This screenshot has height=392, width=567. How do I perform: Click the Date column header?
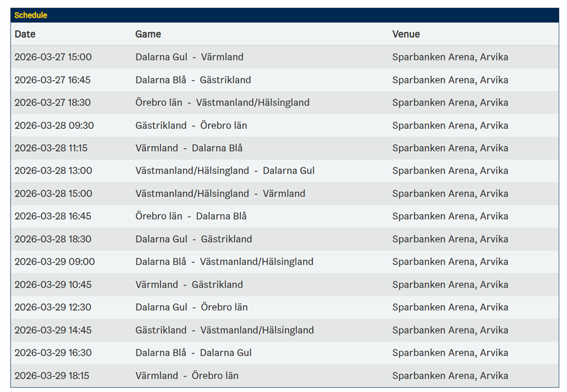(25, 34)
